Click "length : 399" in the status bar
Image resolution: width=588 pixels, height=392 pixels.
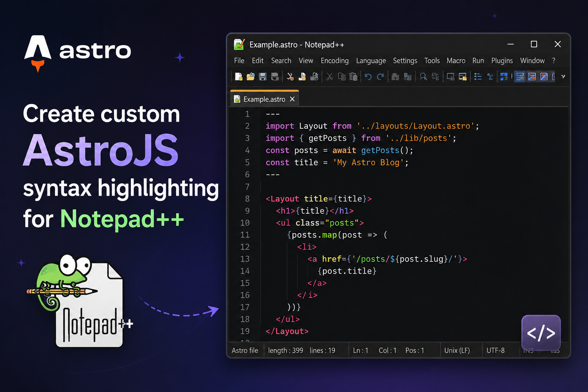pos(286,350)
